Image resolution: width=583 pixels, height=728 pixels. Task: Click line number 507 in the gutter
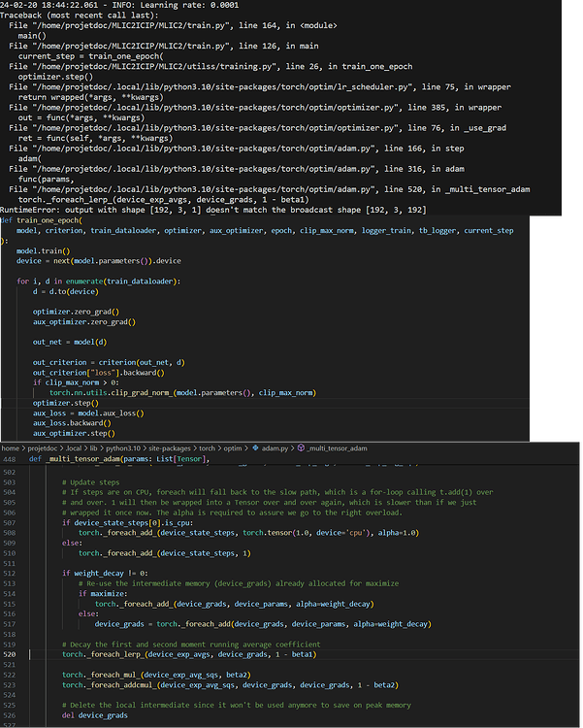10,523
